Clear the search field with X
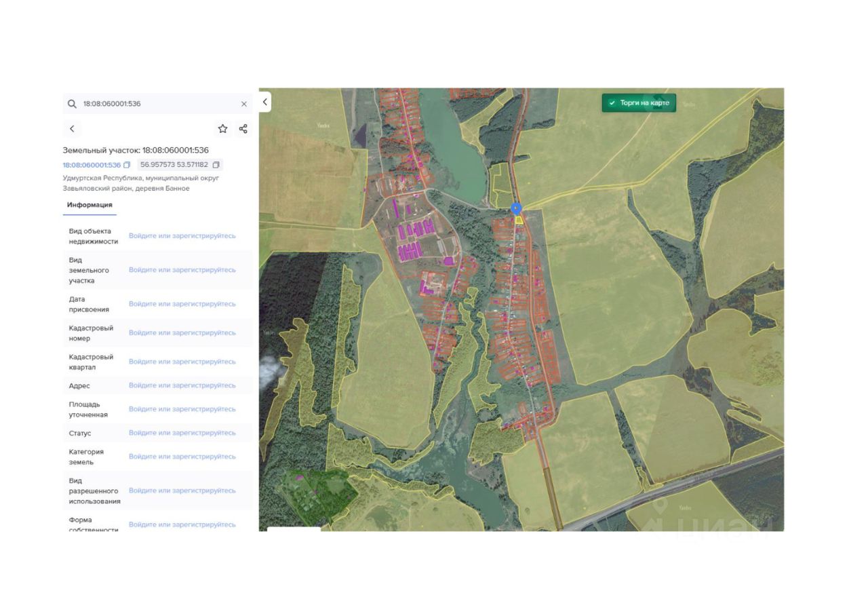The height and width of the screenshot is (614, 868). click(x=244, y=104)
